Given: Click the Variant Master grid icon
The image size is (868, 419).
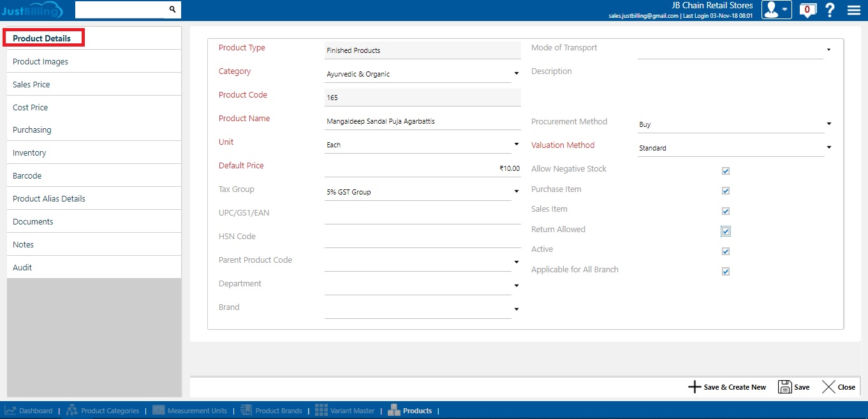Looking at the screenshot, I should (x=321, y=411).
